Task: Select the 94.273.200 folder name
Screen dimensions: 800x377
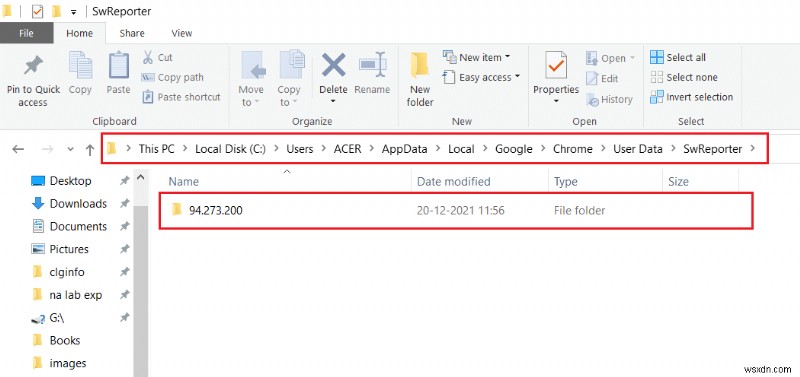Action: (x=216, y=210)
